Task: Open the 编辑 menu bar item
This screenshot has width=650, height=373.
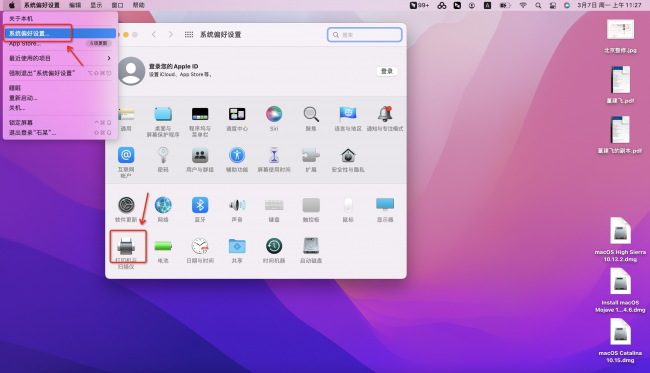Action: pos(75,5)
